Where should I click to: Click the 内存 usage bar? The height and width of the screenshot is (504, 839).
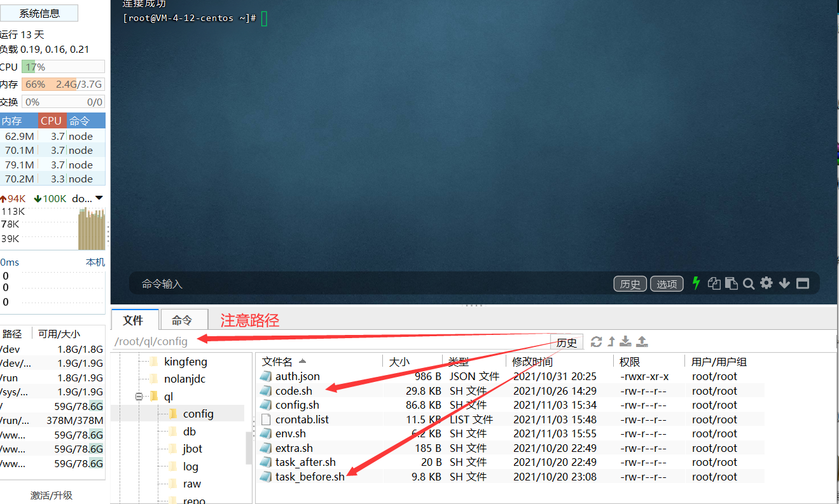click(x=63, y=85)
